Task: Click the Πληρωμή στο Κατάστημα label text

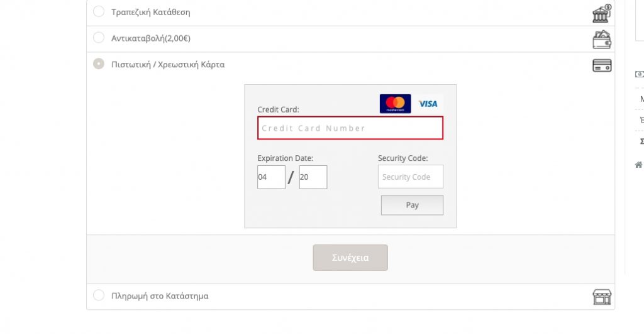Action: 160,296
